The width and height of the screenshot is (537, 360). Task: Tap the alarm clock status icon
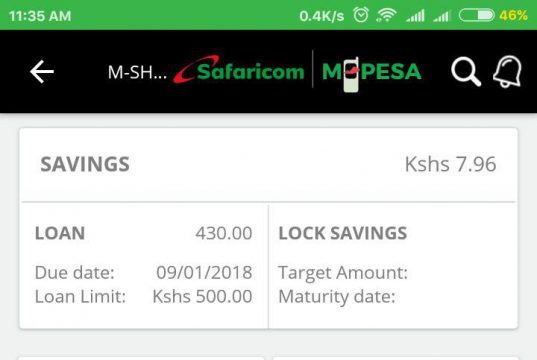[x=361, y=15]
